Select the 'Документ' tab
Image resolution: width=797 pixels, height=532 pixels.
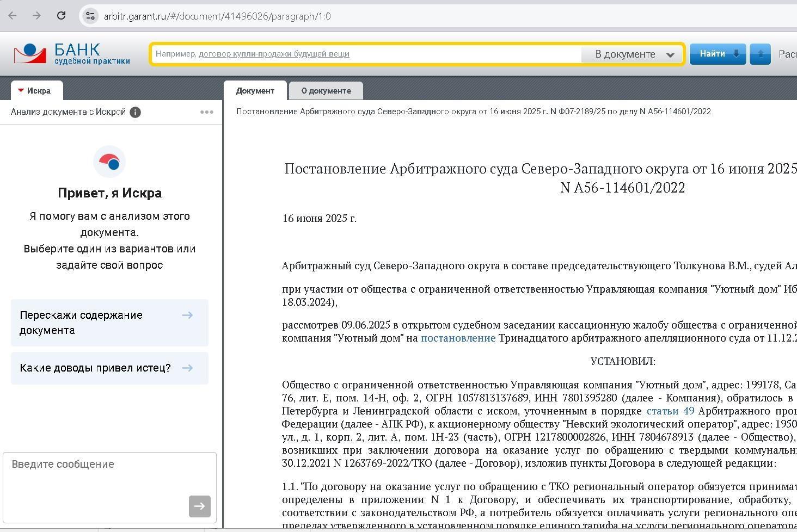point(255,91)
